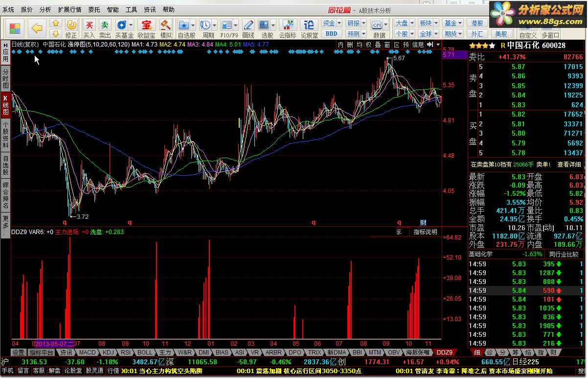Viewport: 588px width, 379px height.
Task: Open the 云指标 cloud indicator icon
Action: click(x=288, y=28)
